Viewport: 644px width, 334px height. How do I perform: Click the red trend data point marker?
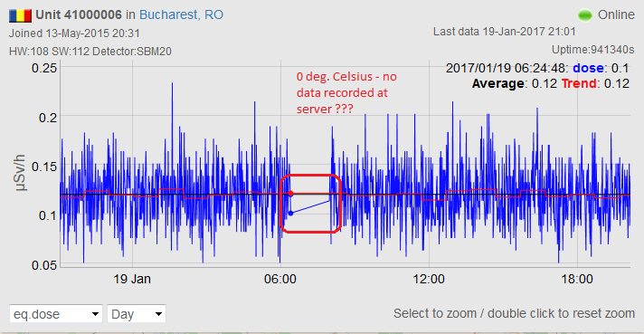(x=290, y=194)
